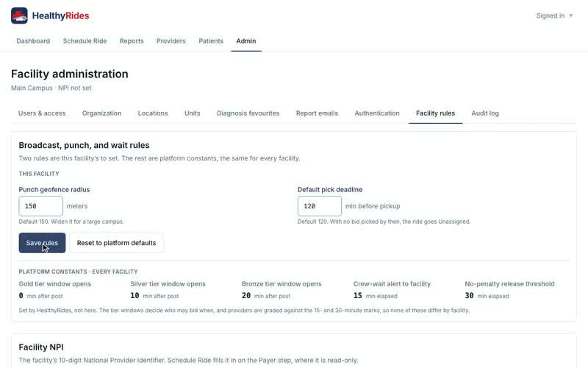Click the Silver tier value '10'
Image resolution: width=588 pixels, height=368 pixels.
coord(135,296)
